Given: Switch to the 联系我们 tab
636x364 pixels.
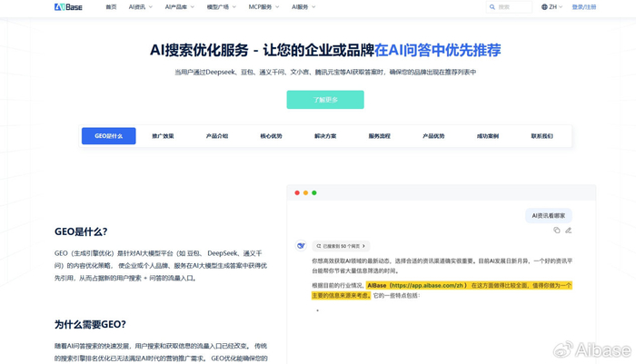Looking at the screenshot, I should [542, 136].
